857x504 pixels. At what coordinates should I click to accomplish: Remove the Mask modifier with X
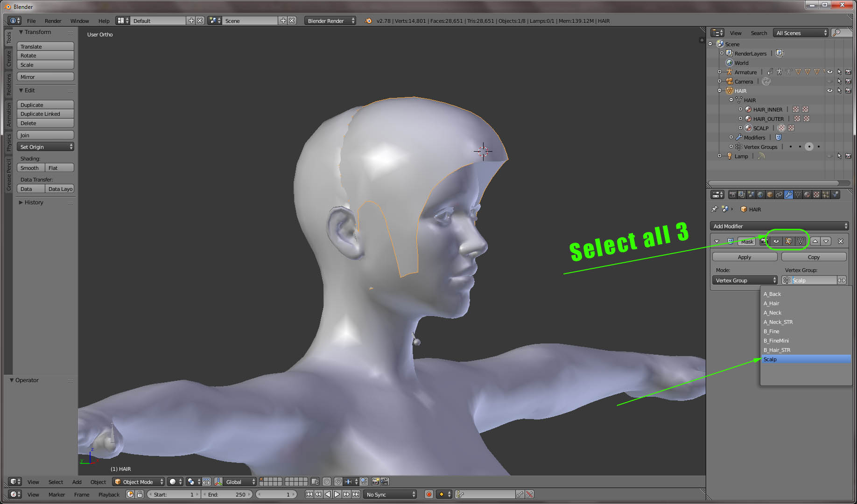(x=841, y=241)
